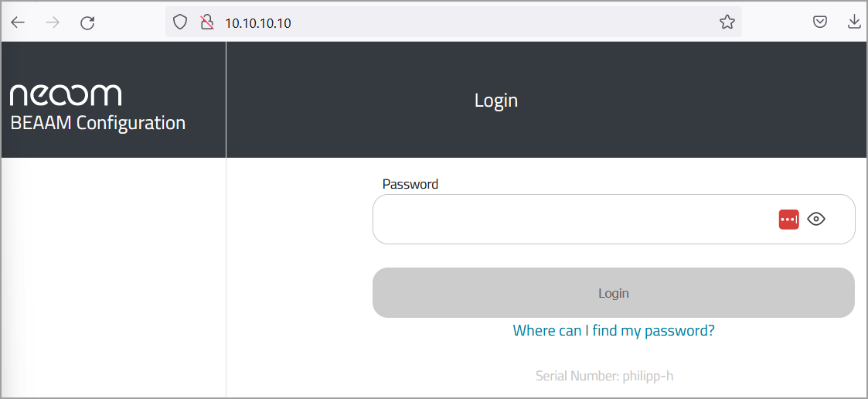This screenshot has width=868, height=399.
Task: Open "Where can I find my password?"
Action: point(614,331)
